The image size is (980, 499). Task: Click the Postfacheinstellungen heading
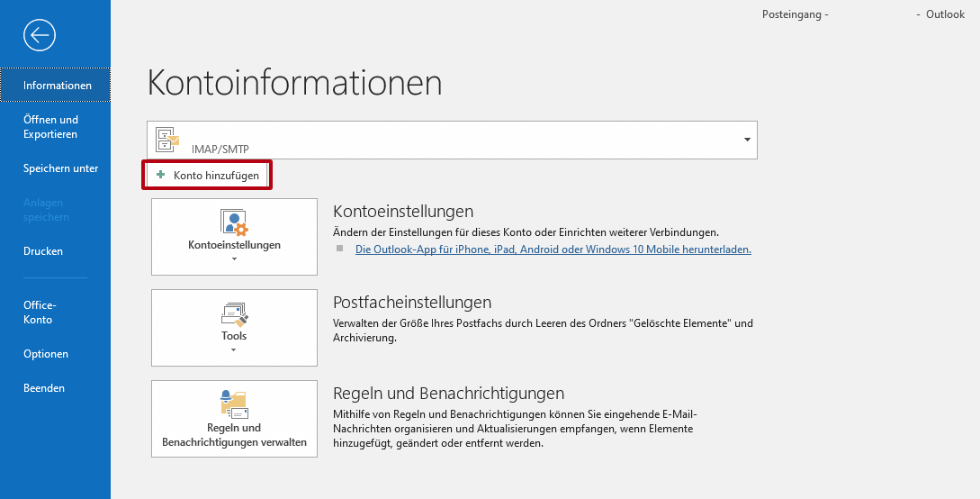coord(412,303)
